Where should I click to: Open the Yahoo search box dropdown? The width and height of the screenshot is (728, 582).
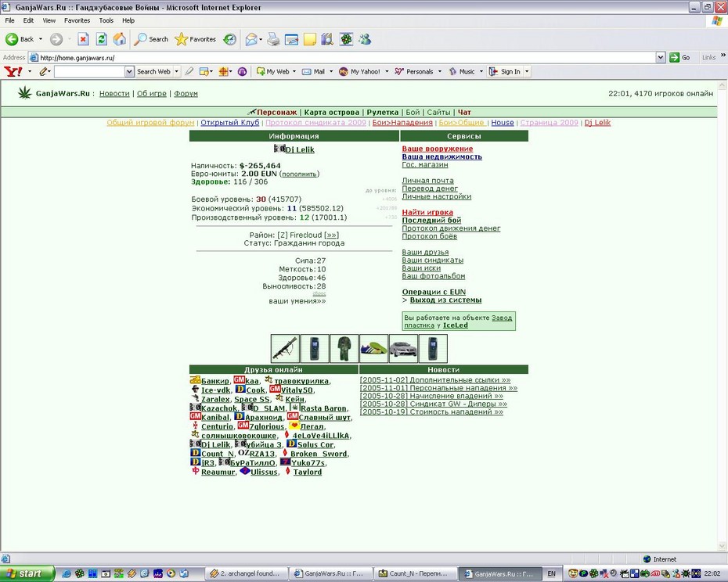[129, 71]
